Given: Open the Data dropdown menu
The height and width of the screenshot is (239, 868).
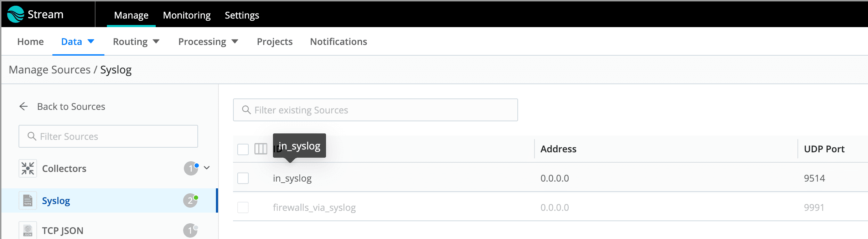Looking at the screenshot, I should click(x=78, y=42).
